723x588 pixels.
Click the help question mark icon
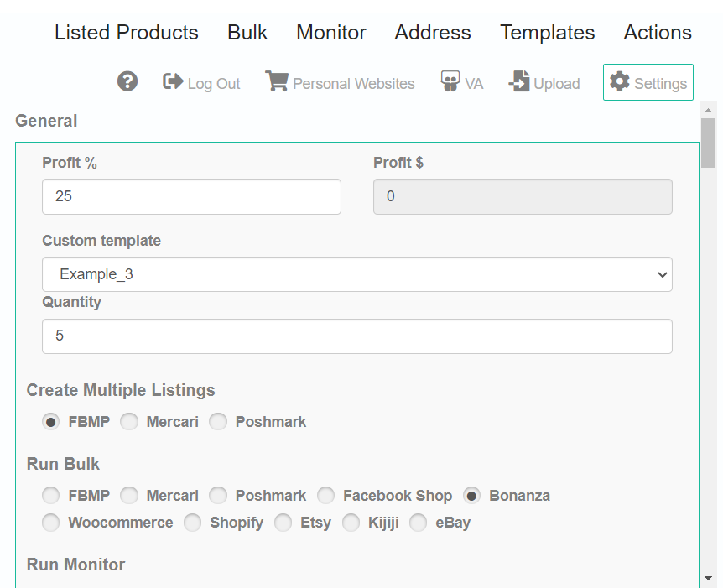pos(127,81)
